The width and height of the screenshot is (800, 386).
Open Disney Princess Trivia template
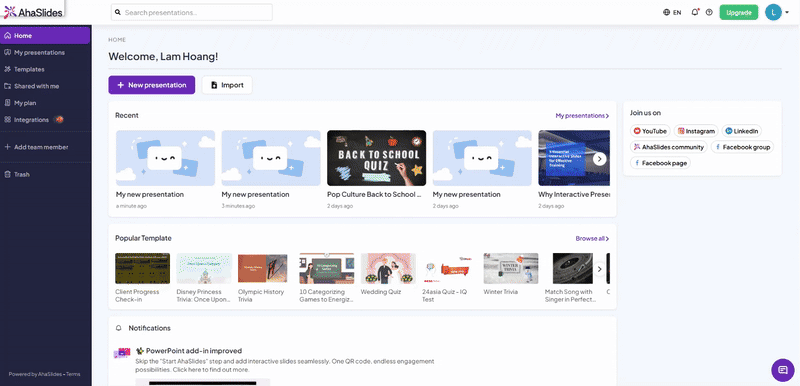coord(204,268)
